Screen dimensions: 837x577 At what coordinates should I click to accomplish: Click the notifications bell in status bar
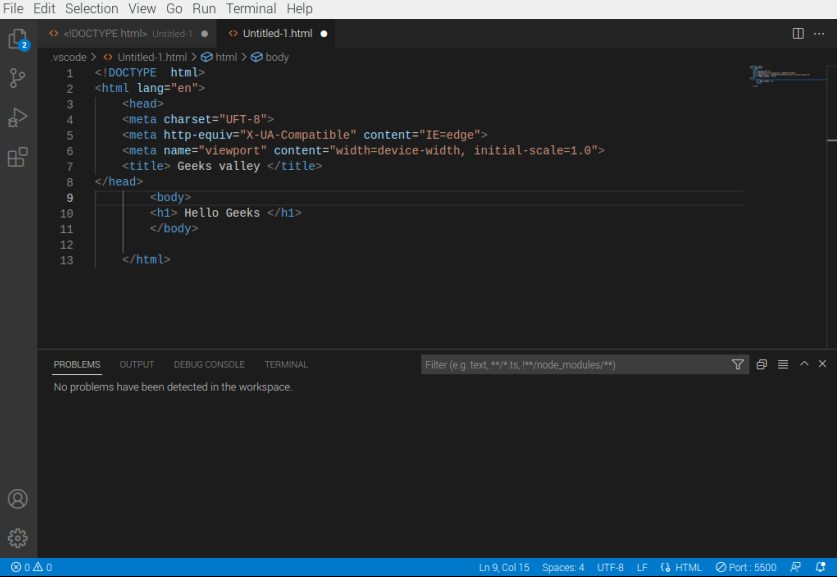(820, 567)
